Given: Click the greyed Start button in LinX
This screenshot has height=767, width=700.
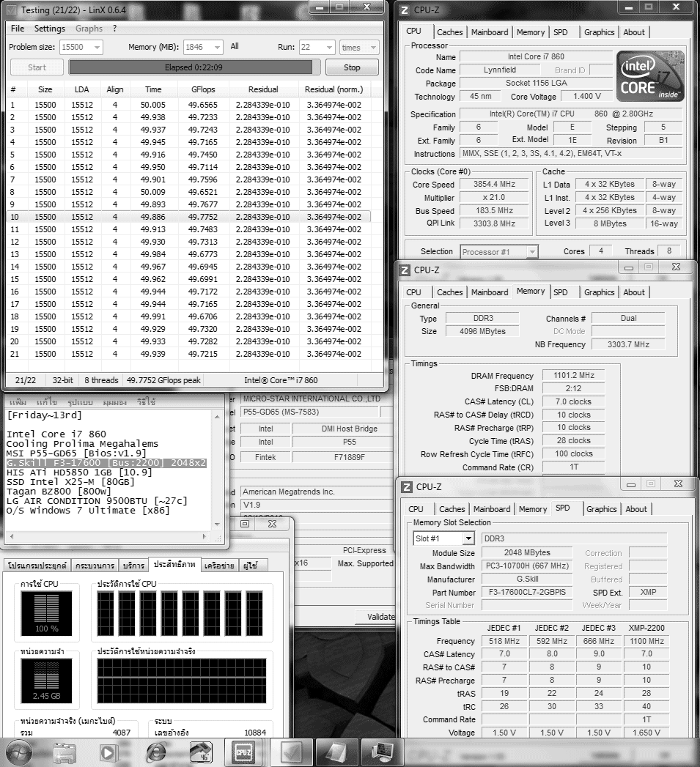Looking at the screenshot, I should pos(37,67).
